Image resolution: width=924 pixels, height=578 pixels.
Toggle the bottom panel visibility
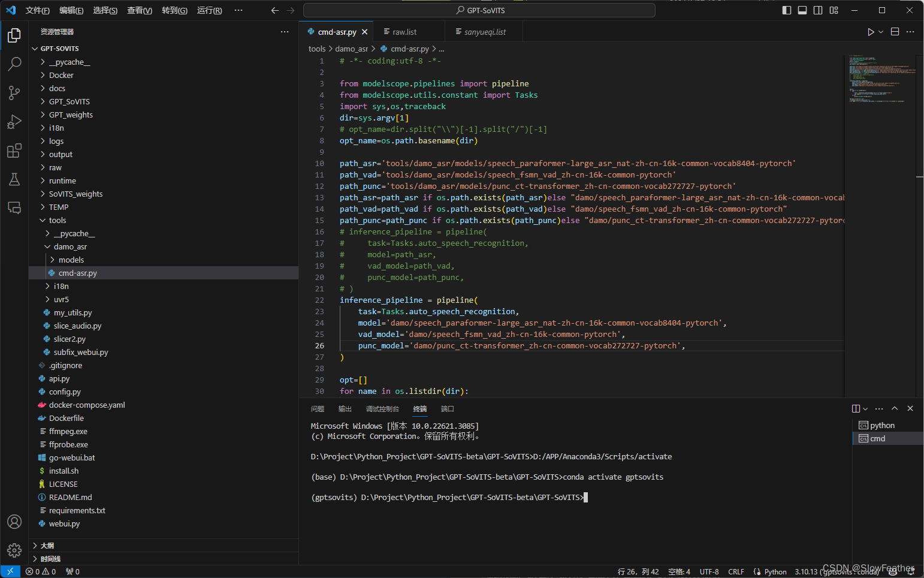click(x=802, y=10)
